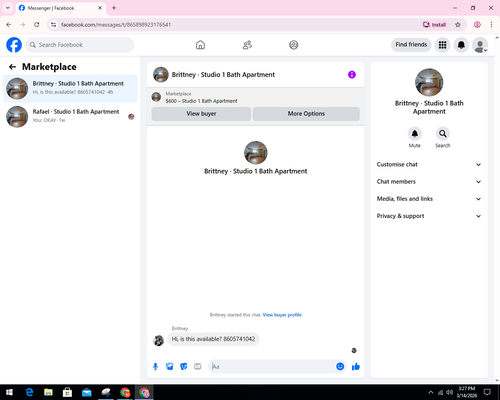The height and width of the screenshot is (400, 500).
Task: Open the Windows Start menu
Action: [9, 392]
